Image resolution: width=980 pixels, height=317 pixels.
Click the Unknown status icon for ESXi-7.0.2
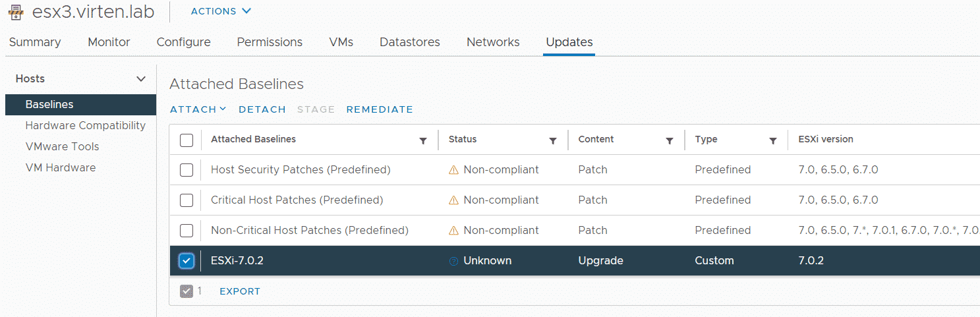pyautogui.click(x=453, y=261)
